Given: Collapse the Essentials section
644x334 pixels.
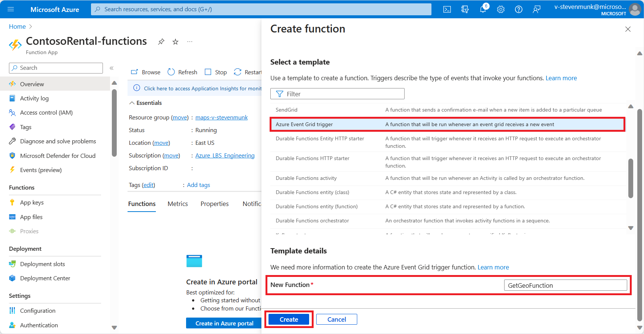Looking at the screenshot, I should coord(145,103).
